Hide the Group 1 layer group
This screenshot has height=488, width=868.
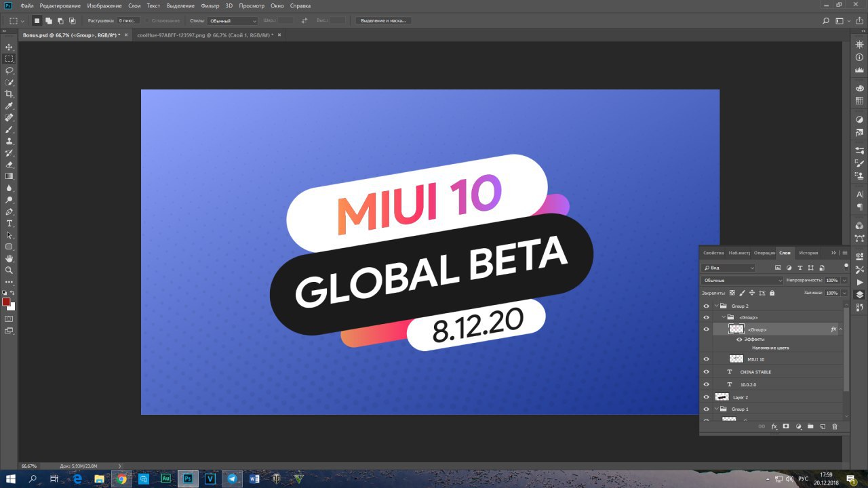pyautogui.click(x=706, y=409)
